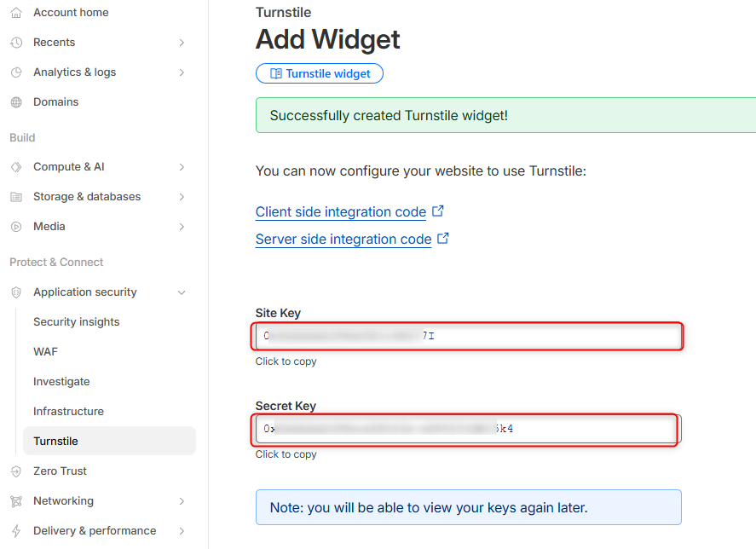Click the Recents clock icon
Viewport: 756px width, 549px height.
(x=15, y=43)
